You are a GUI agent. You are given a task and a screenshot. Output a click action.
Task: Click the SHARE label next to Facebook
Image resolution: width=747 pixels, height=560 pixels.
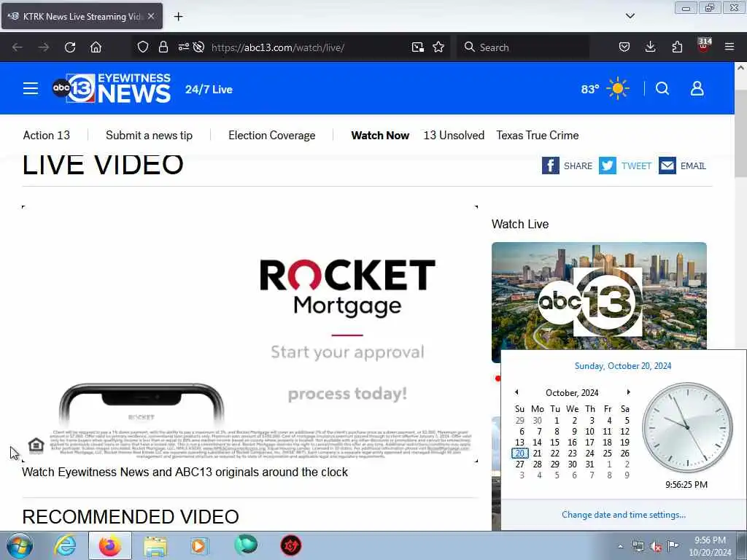click(x=578, y=166)
